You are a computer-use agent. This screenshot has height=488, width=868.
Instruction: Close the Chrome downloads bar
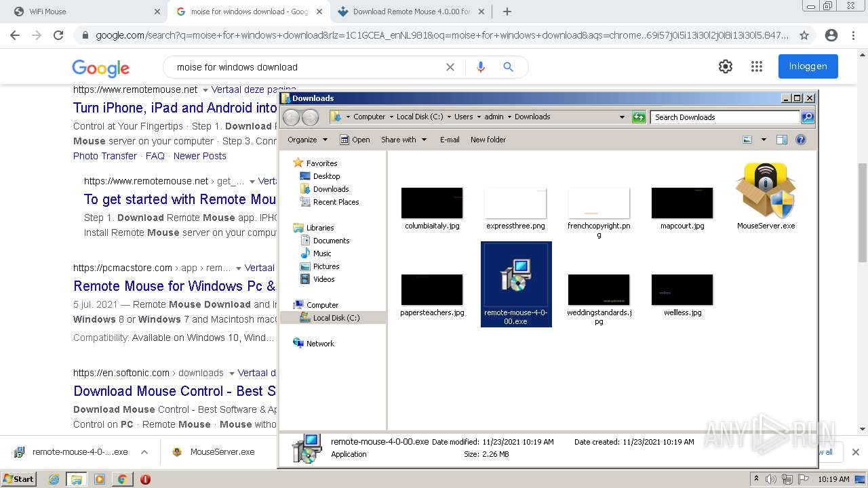pos(856,452)
